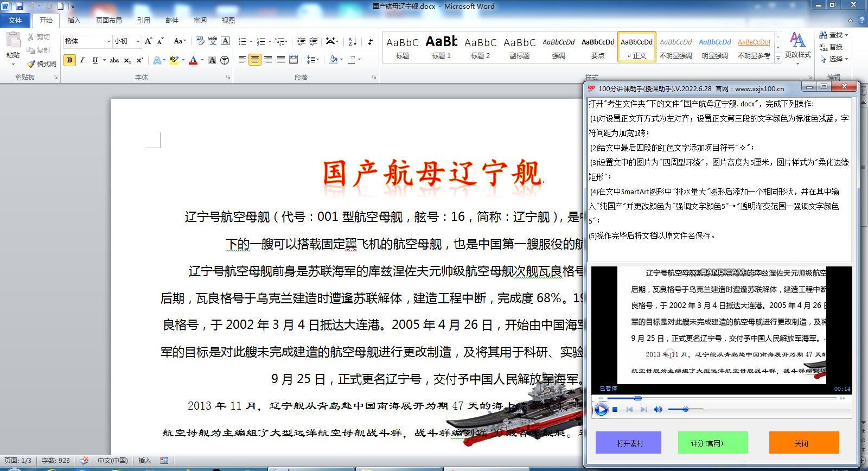This screenshot has height=471, width=868.
Task: Click the Word Help question mark icon
Action: point(861,20)
